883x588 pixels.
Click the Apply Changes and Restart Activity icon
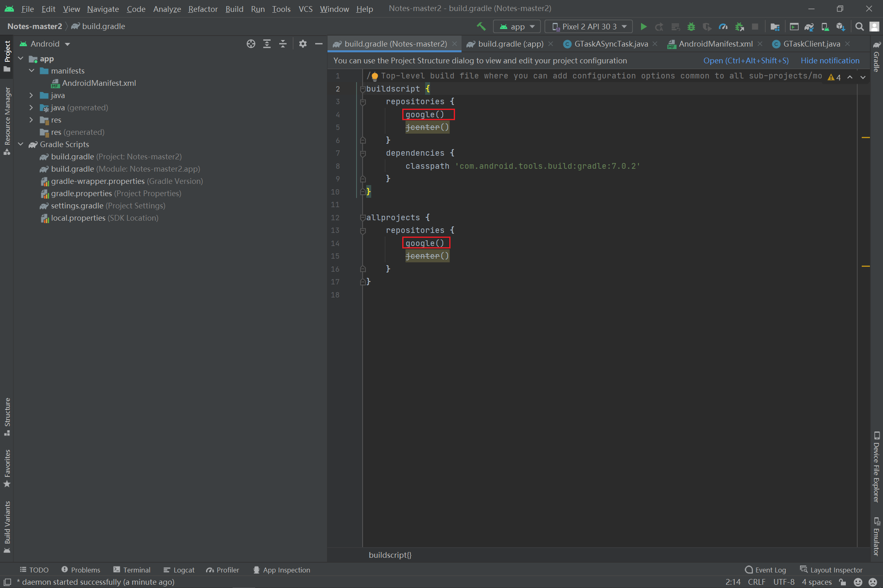tap(659, 27)
